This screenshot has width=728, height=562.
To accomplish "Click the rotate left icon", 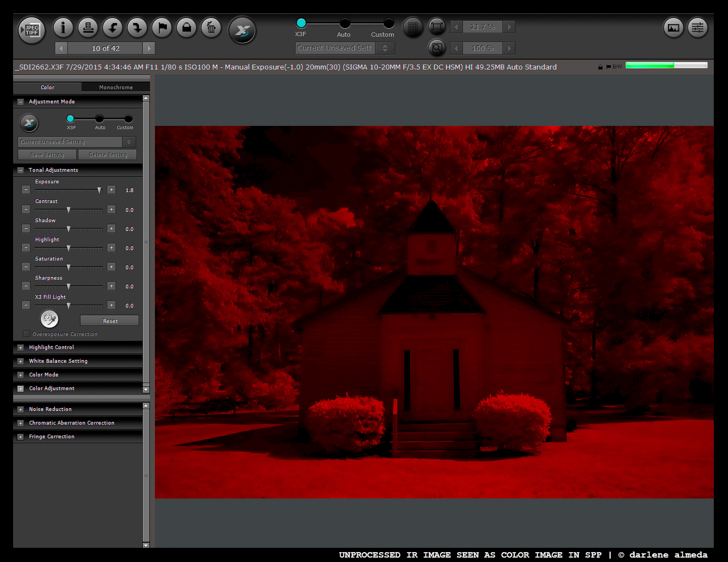I will (x=112, y=27).
